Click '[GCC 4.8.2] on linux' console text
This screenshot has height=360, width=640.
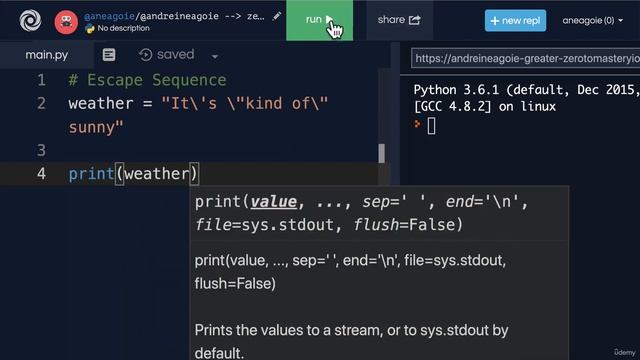485,107
